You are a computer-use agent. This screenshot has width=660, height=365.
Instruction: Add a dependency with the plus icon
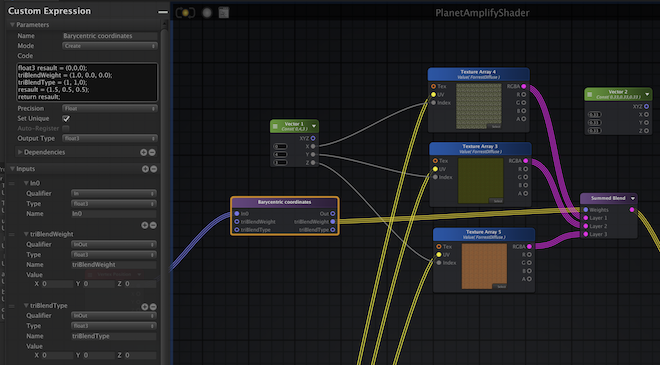click(x=144, y=152)
